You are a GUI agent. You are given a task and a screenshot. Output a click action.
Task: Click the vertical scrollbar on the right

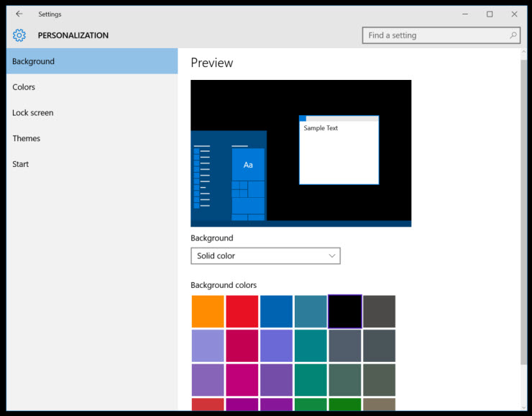pyautogui.click(x=522, y=216)
